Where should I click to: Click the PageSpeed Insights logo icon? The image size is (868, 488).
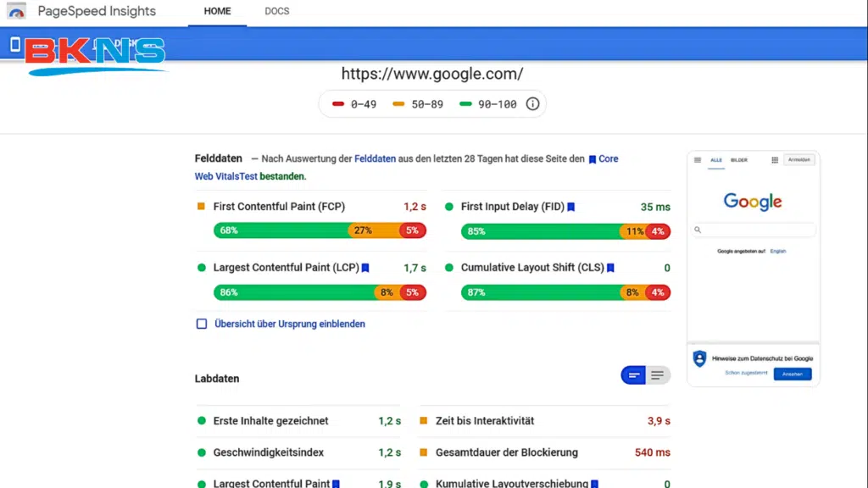coord(17,11)
